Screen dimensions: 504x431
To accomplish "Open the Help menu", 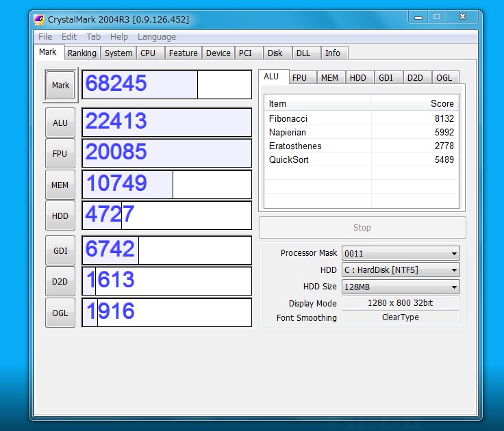I will 119,37.
